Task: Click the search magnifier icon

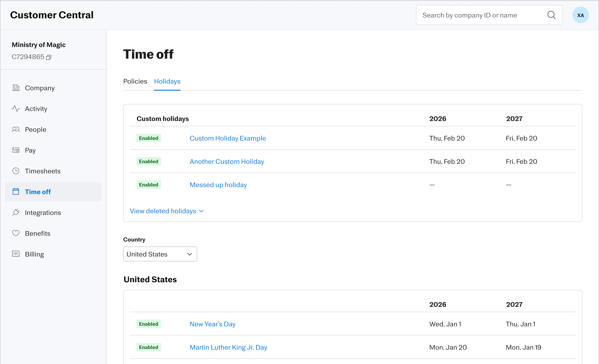Action: pos(551,15)
